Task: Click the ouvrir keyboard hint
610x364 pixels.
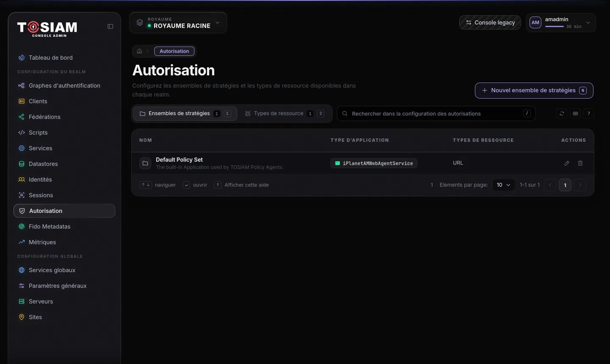Action: 195,185
